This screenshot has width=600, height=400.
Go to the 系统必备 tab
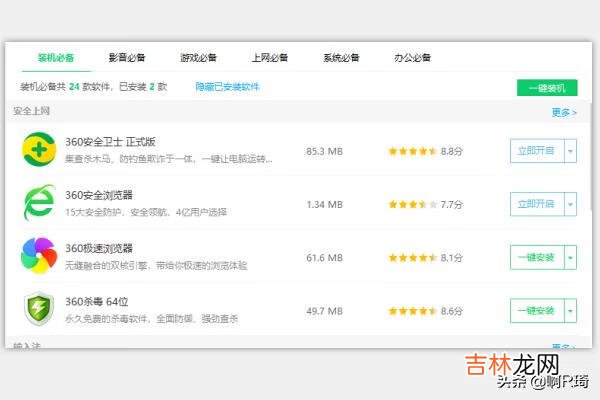[x=341, y=58]
